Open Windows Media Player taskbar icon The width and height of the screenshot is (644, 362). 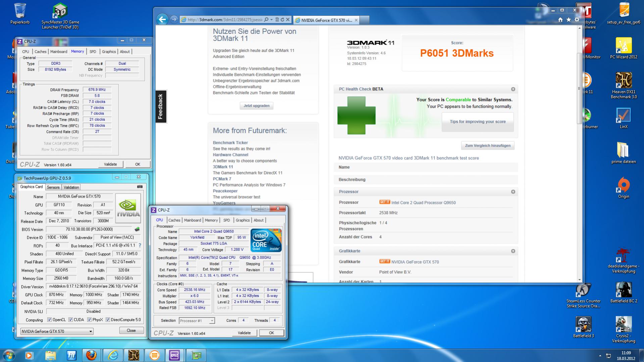coord(29,355)
